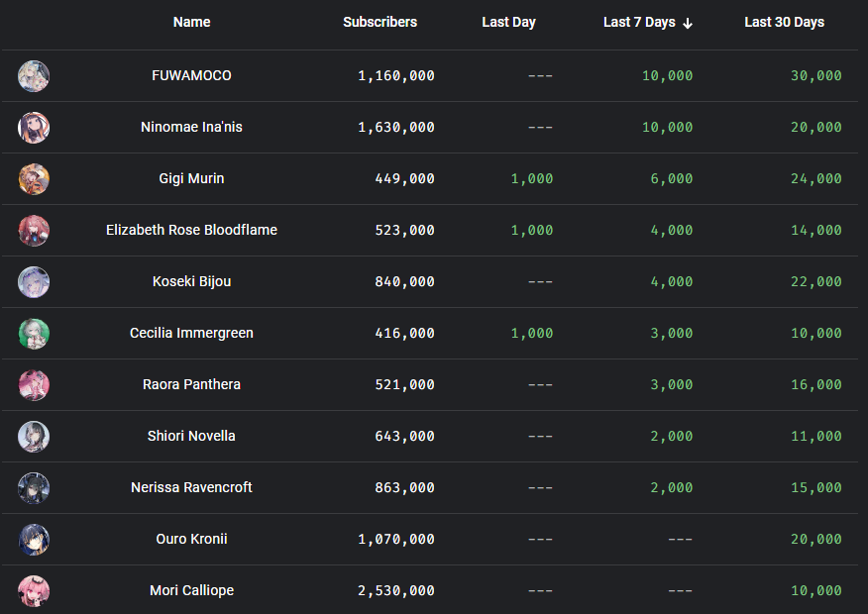Click the Name column header
868x614 pixels.
(191, 22)
